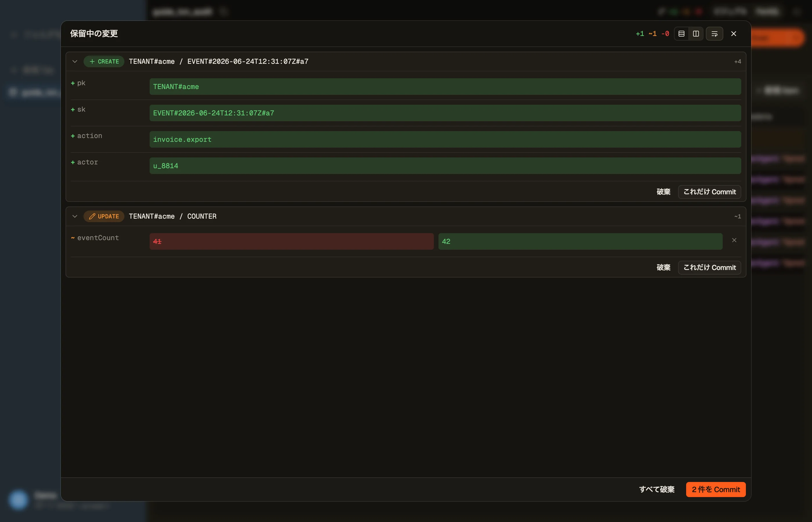Screen dimensions: 812x522
Task: Click the EVENT sort key header text
Action: (248, 61)
